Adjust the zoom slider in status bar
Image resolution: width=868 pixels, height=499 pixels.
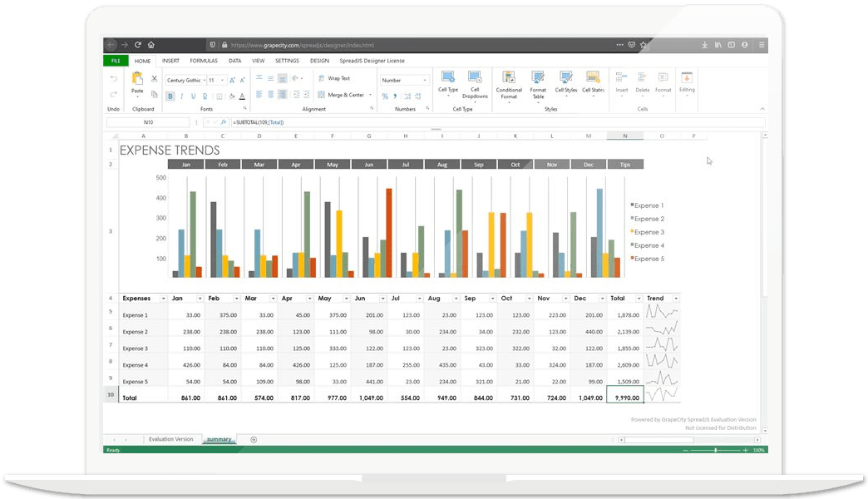click(x=715, y=450)
